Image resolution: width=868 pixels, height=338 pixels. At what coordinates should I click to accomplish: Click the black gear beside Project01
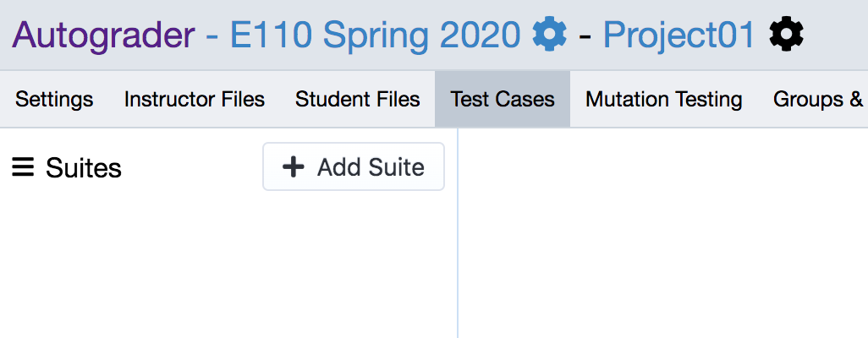click(x=786, y=35)
